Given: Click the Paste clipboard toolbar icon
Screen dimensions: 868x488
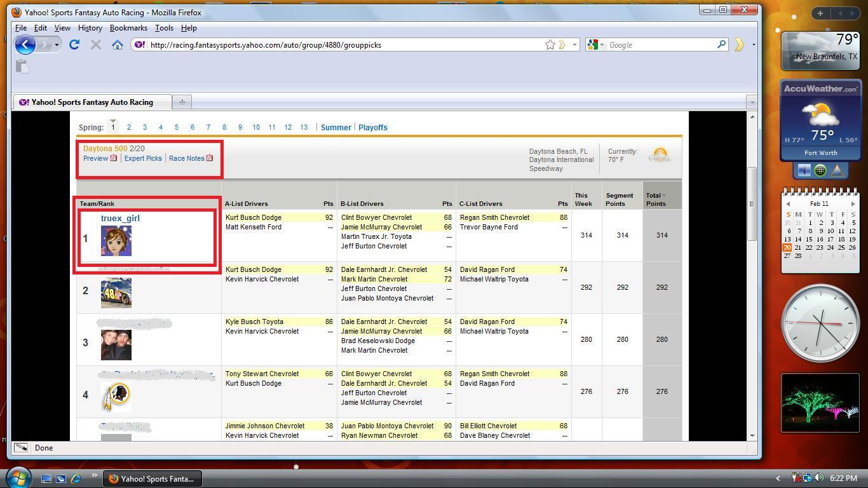Looking at the screenshot, I should tap(22, 66).
